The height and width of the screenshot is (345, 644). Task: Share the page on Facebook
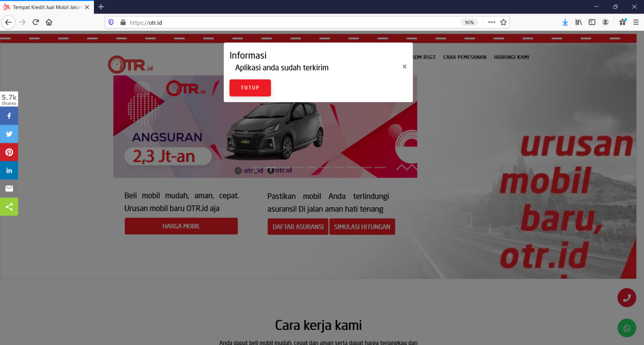click(x=9, y=115)
